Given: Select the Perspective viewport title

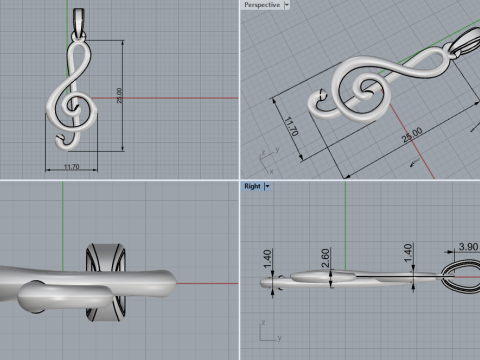Looking at the screenshot, I should point(262,5).
